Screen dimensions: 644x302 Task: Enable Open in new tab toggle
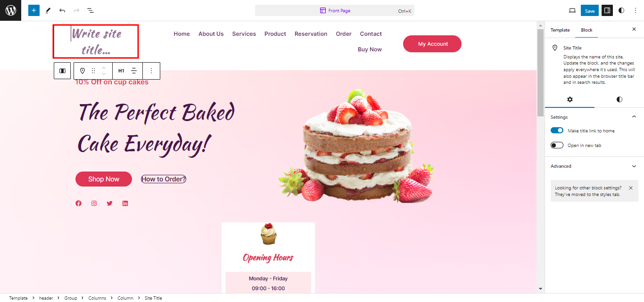(557, 145)
